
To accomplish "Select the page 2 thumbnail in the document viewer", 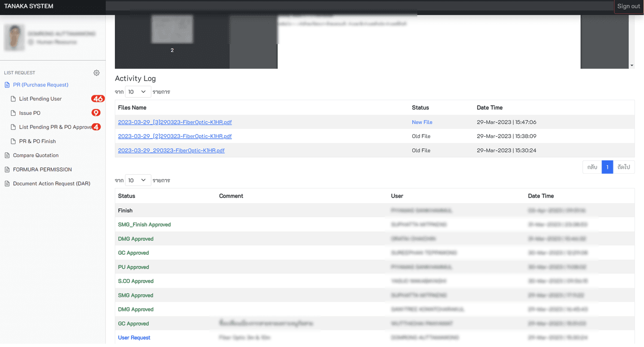I will click(x=172, y=29).
